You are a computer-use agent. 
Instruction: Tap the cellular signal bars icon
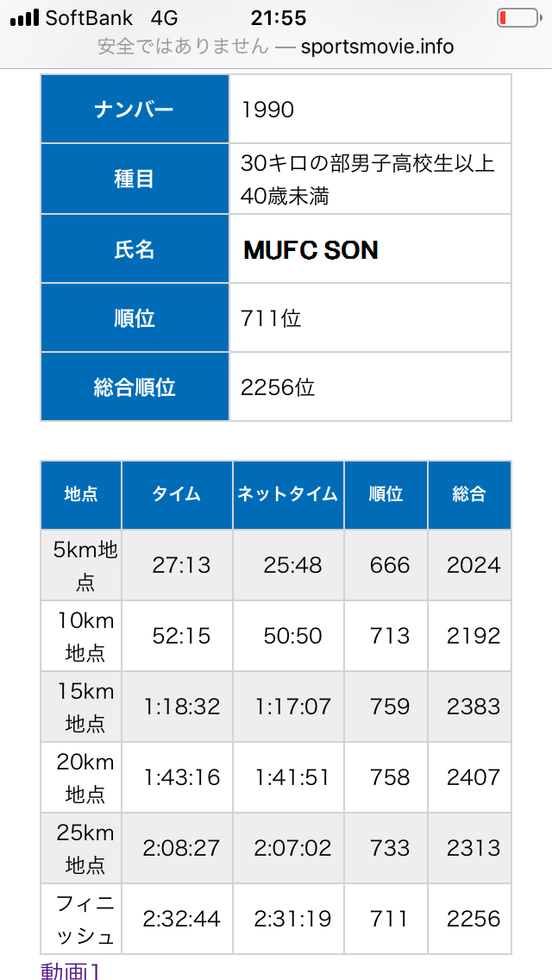pyautogui.click(x=24, y=18)
